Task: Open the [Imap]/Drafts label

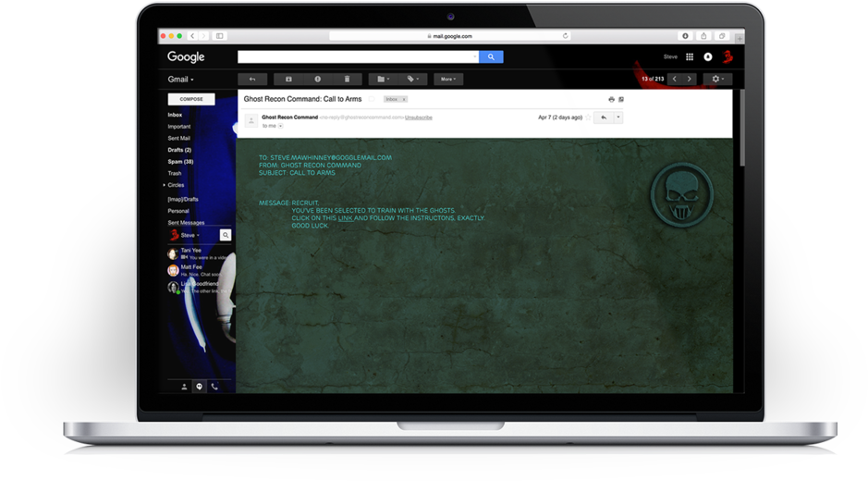Action: click(x=183, y=199)
